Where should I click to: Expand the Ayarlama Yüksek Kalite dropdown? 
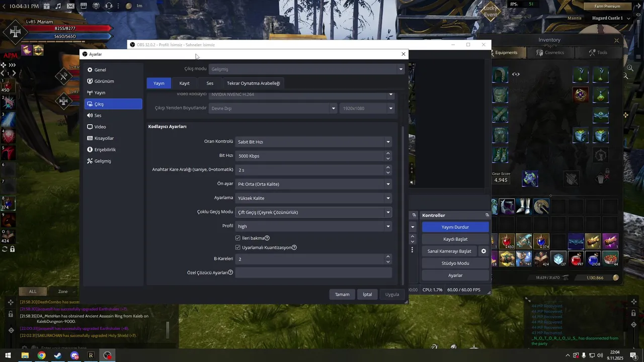pyautogui.click(x=313, y=198)
